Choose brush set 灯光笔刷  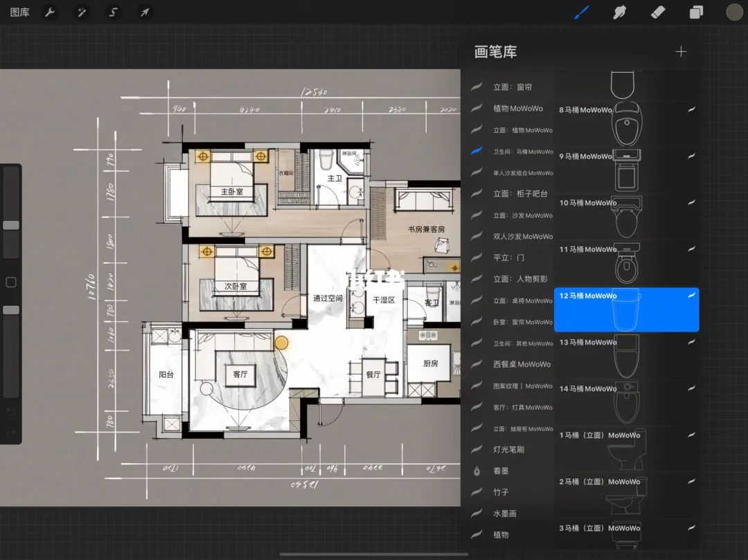(508, 449)
